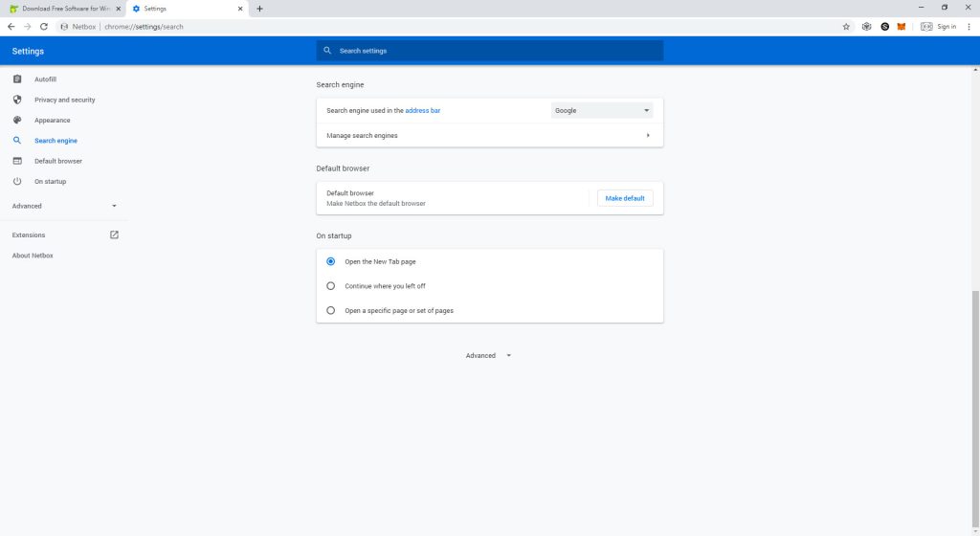Go back with the back arrow
Image resolution: width=980 pixels, height=536 pixels.
[11, 27]
